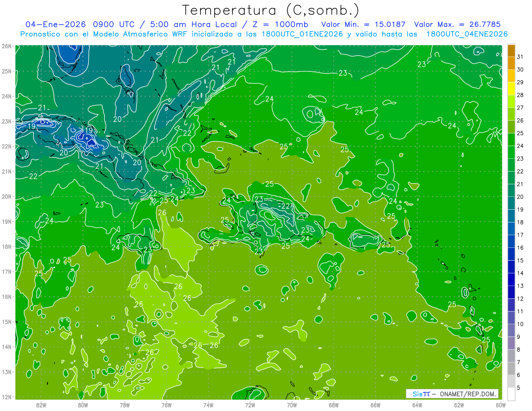Screen dimensions: 532x411
Task: Click the valid-until time "1800UTC_04ENE2026"
Action: (467, 34)
